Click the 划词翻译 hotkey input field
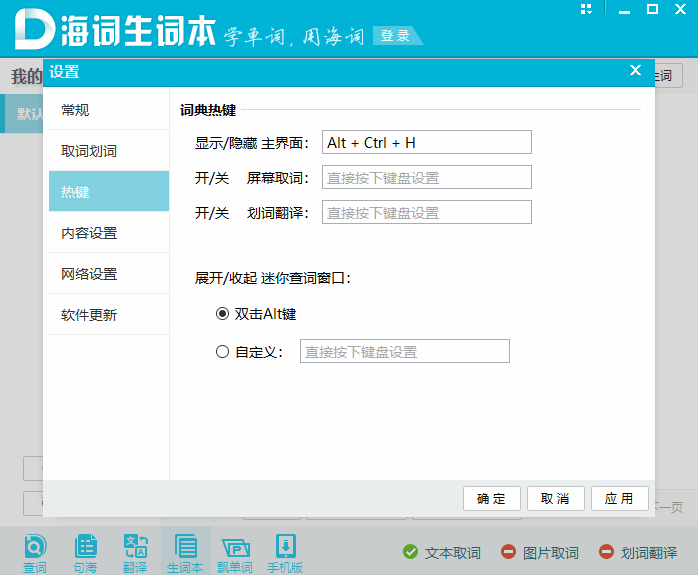This screenshot has height=575, width=698. [x=427, y=212]
